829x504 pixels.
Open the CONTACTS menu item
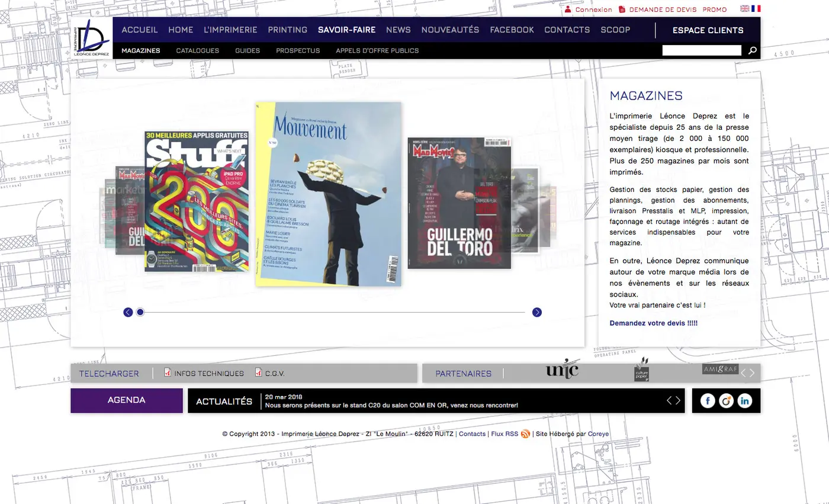567,30
